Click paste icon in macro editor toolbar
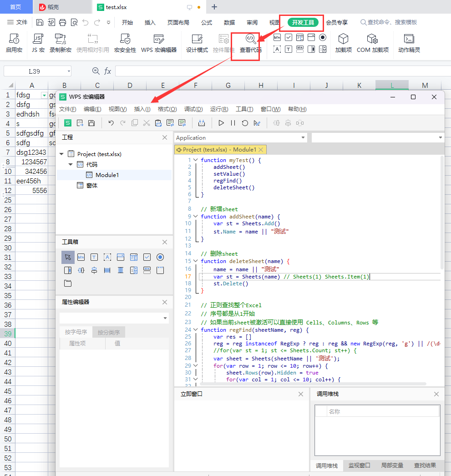Screen dimensions: 451x476 pos(158,123)
